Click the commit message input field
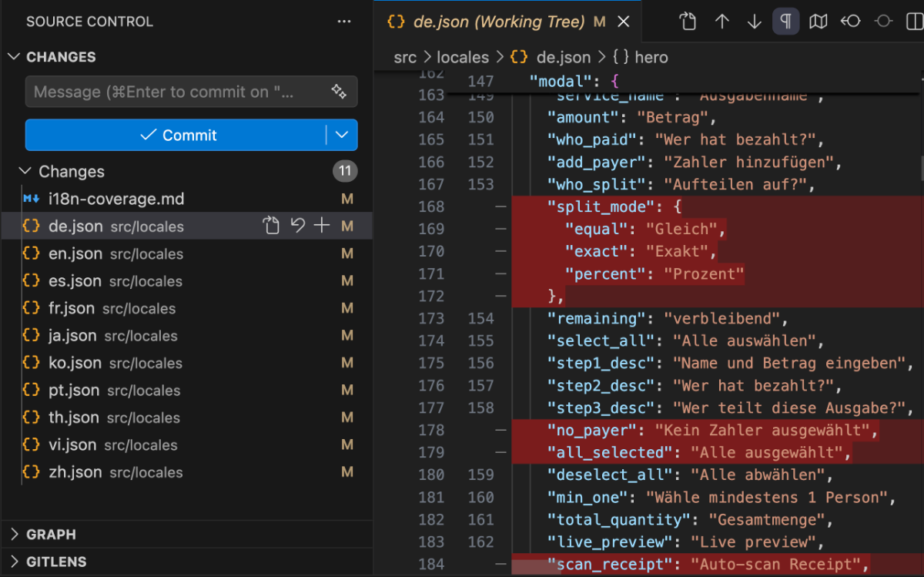The image size is (924, 577). [x=191, y=92]
